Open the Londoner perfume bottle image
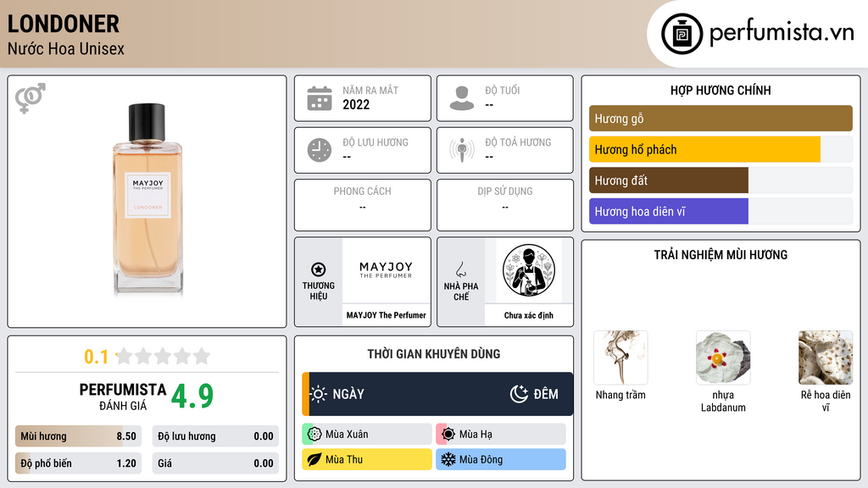868x488 pixels. click(147, 199)
